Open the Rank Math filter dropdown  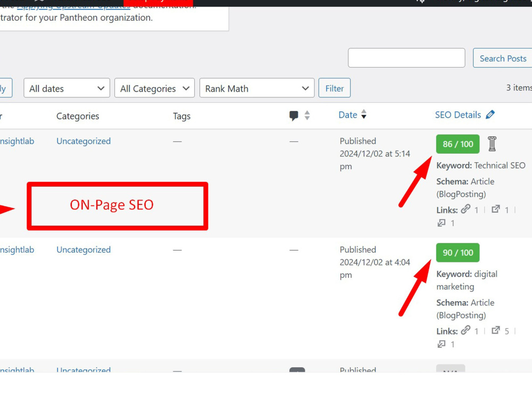[257, 88]
